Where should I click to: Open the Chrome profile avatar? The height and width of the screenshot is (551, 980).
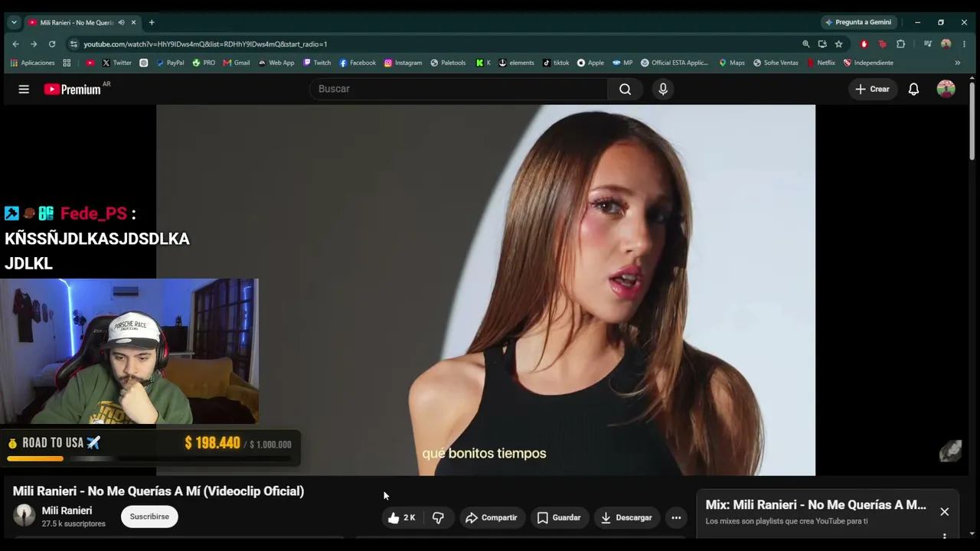click(946, 44)
